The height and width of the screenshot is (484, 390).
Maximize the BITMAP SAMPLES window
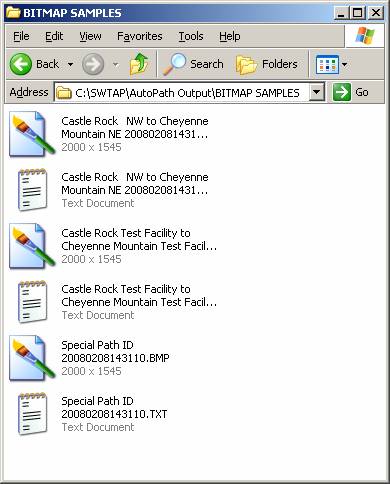click(x=357, y=13)
